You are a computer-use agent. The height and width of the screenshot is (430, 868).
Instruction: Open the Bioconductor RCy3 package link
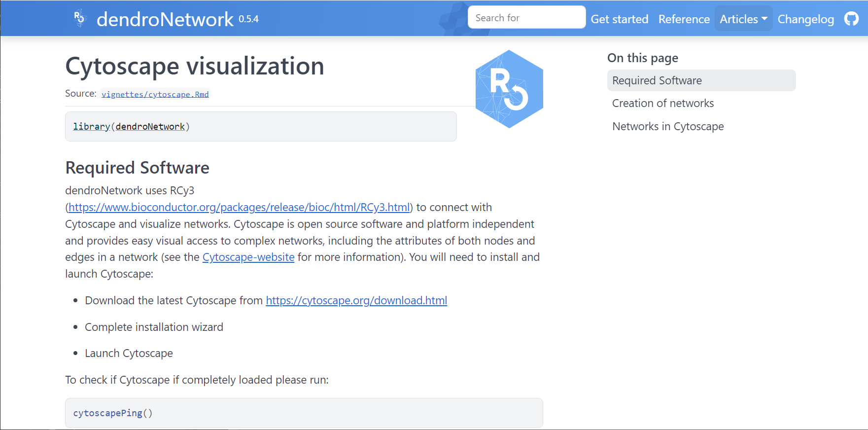pos(239,207)
